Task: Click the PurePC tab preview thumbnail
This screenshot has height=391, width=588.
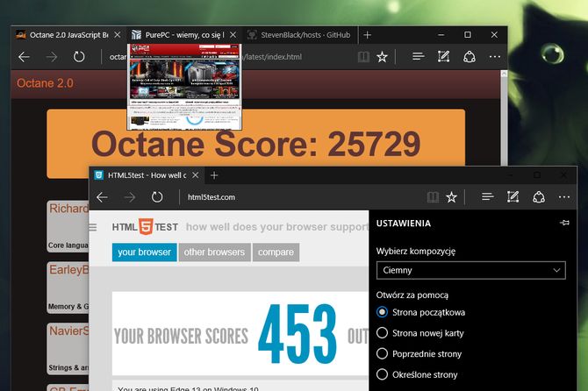Action: [x=184, y=87]
